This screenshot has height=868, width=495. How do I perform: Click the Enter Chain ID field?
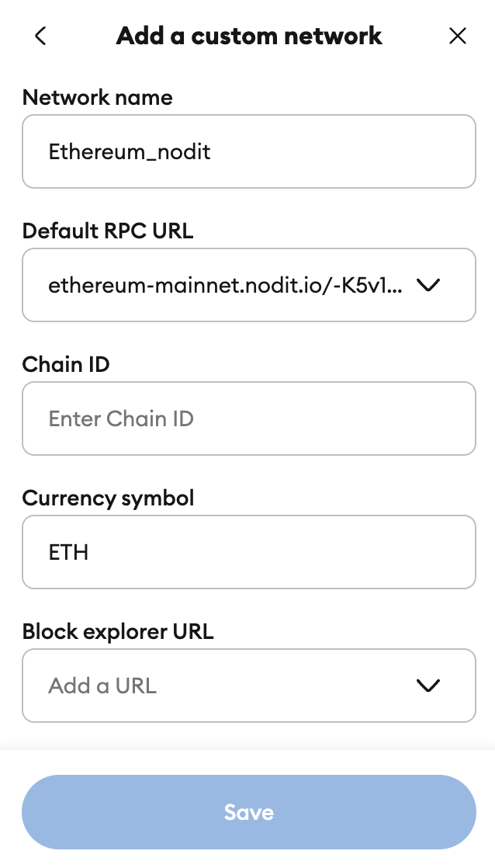pyautogui.click(x=248, y=418)
